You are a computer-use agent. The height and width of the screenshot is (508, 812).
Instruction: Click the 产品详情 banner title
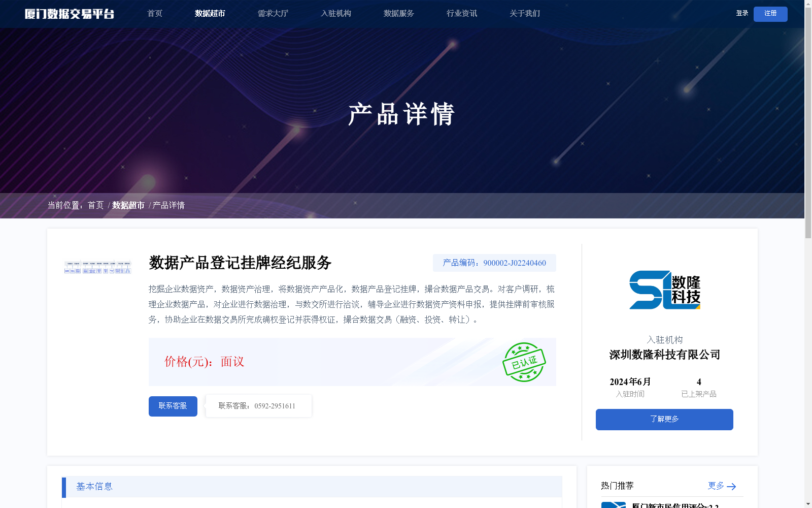401,114
